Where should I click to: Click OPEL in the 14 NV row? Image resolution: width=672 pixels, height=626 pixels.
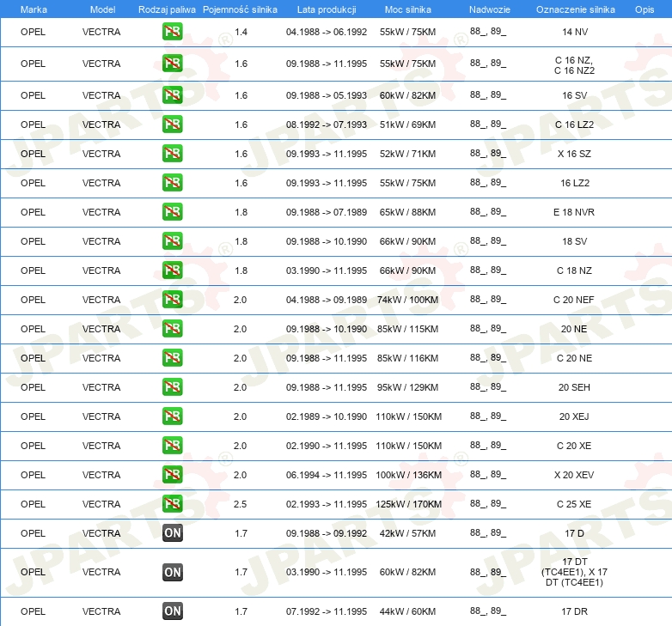[33, 32]
